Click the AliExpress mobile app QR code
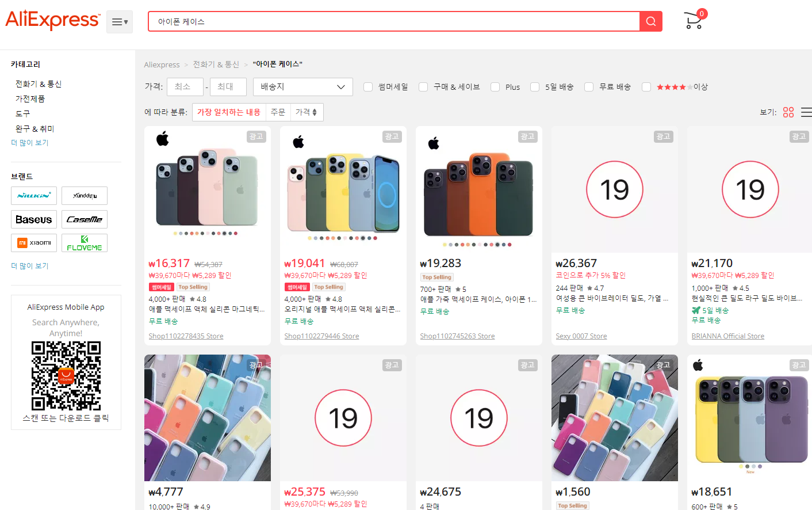Screen dimensions: 812x510 66,376
